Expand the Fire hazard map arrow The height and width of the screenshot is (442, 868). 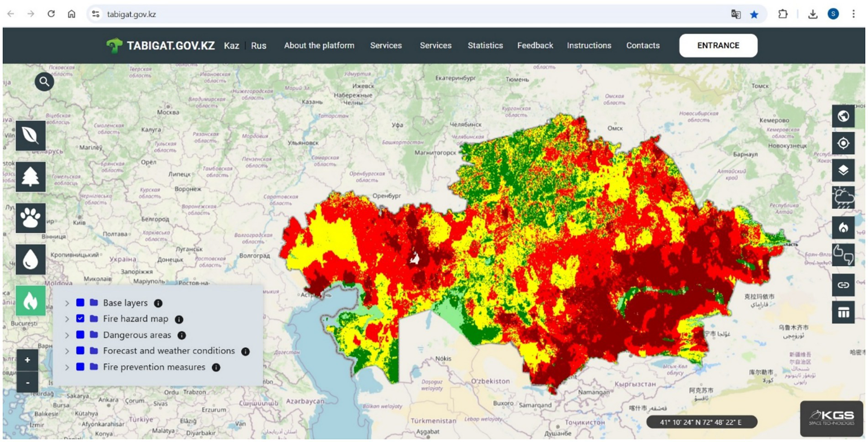[x=67, y=319]
